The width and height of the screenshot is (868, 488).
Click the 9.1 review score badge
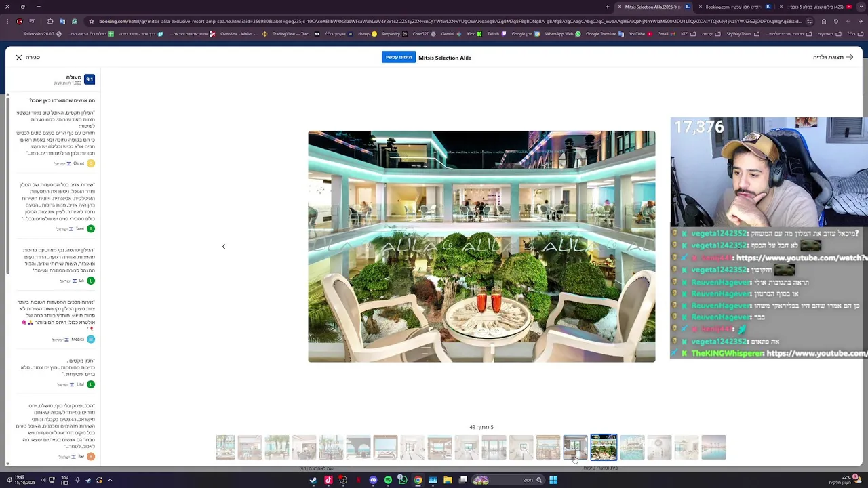tap(89, 79)
